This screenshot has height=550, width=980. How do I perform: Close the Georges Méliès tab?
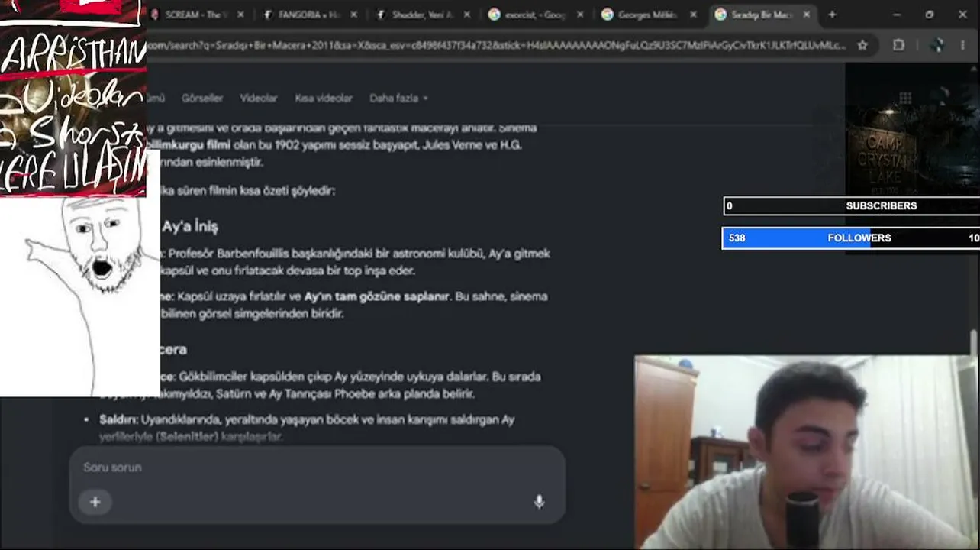click(x=693, y=15)
